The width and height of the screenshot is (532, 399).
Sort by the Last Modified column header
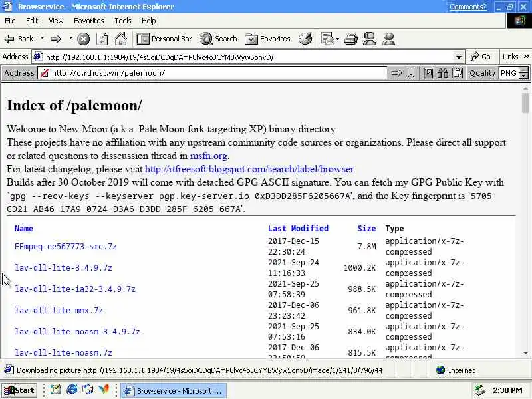coord(298,228)
